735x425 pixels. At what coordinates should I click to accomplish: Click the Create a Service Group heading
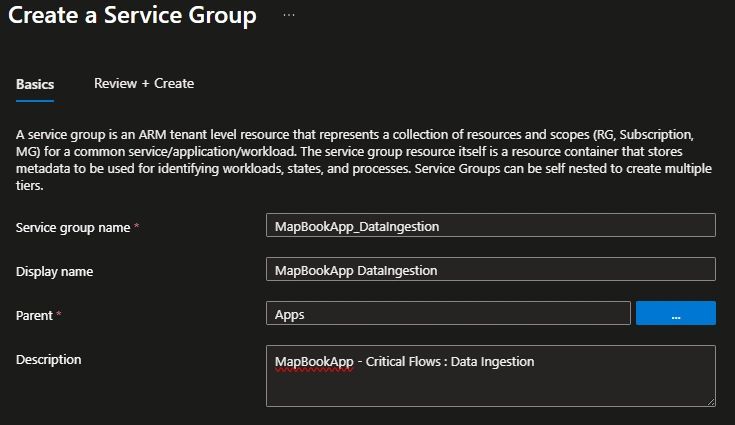pyautogui.click(x=132, y=15)
